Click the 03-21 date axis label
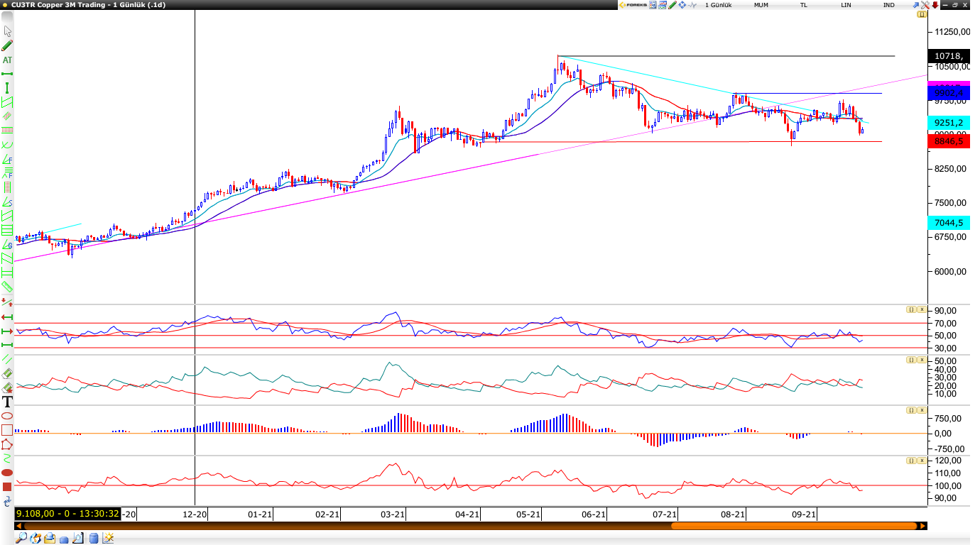Screen dimensions: 980x545 tap(393, 514)
